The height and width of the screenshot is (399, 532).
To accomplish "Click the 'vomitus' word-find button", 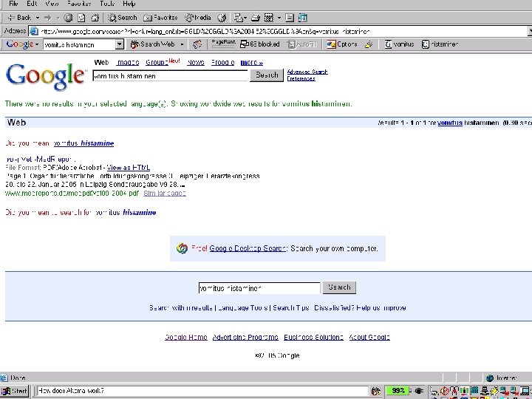I will tap(399, 44).
